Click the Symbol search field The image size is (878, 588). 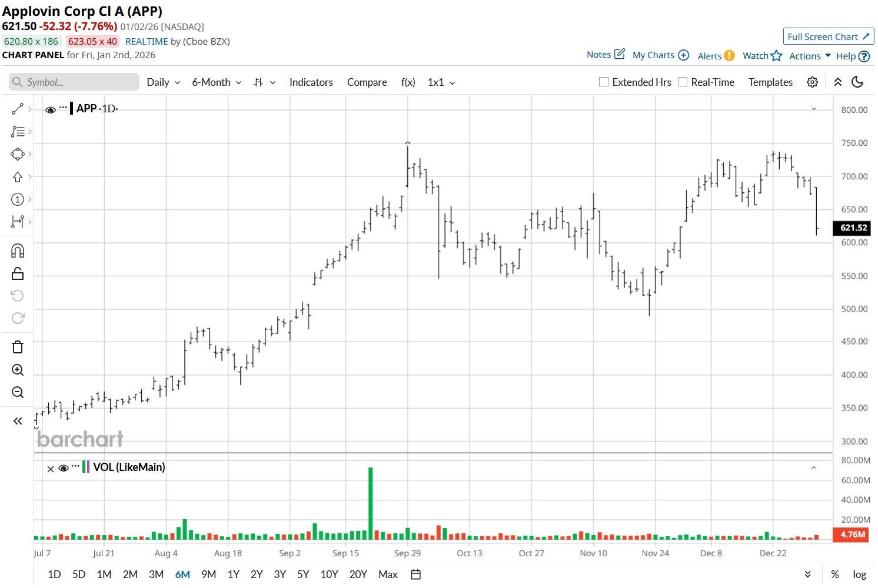[74, 82]
